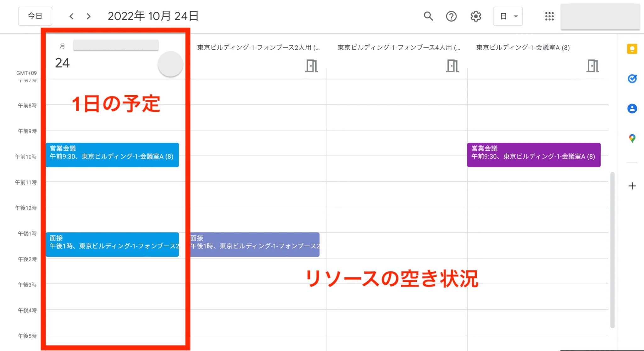Image resolution: width=644 pixels, height=351 pixels.
Task: Open the 日 view selector dropdown
Action: coord(508,16)
